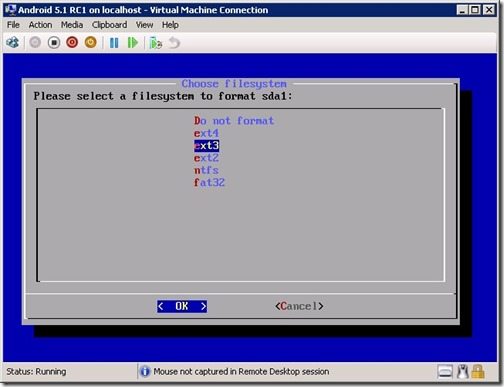Click the Turn Off stop icon
Viewport: 504px width, 387px height.
(54, 43)
